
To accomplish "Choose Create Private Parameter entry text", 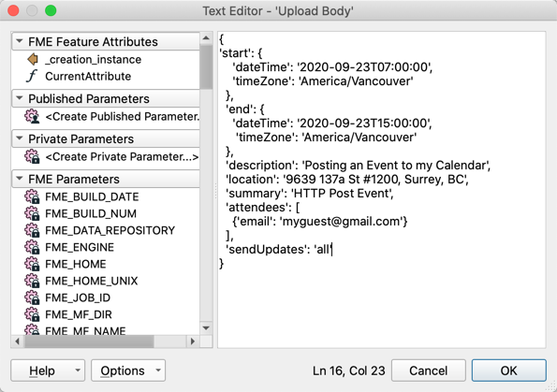I will [122, 156].
